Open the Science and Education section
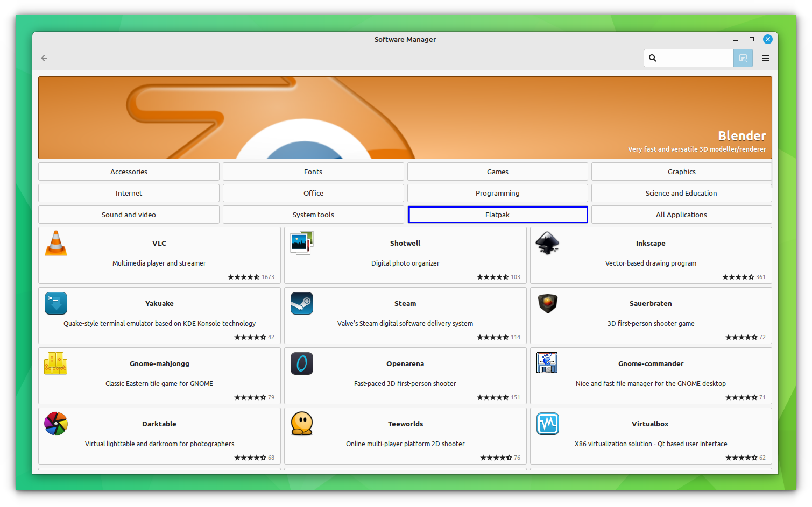Screen dimensions: 812x507 681,192
